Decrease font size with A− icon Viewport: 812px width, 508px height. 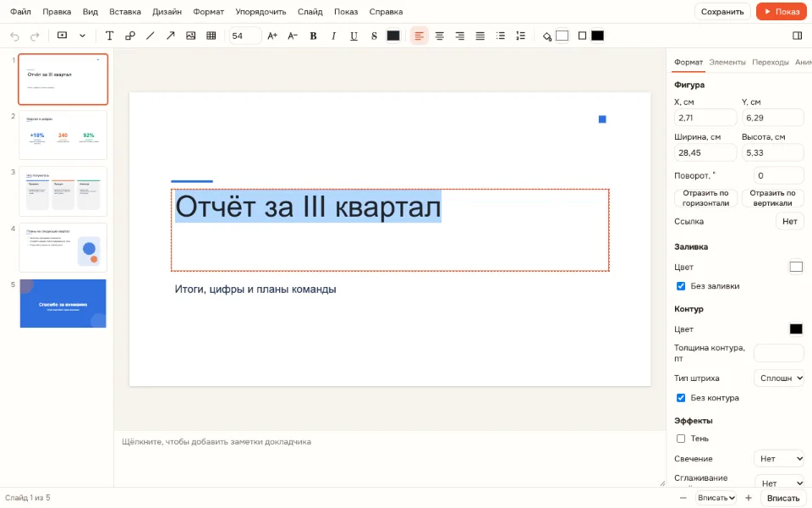pos(293,36)
